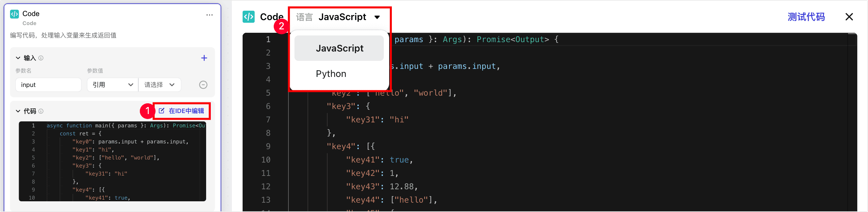
Task: Click the Code icon in IDE header
Action: pyautogui.click(x=249, y=17)
